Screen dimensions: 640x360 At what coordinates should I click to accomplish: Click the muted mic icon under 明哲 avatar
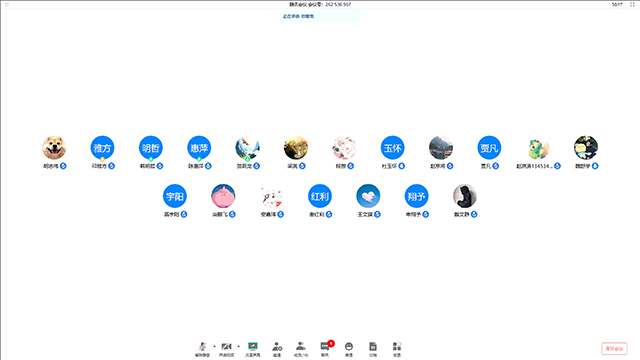click(160, 166)
